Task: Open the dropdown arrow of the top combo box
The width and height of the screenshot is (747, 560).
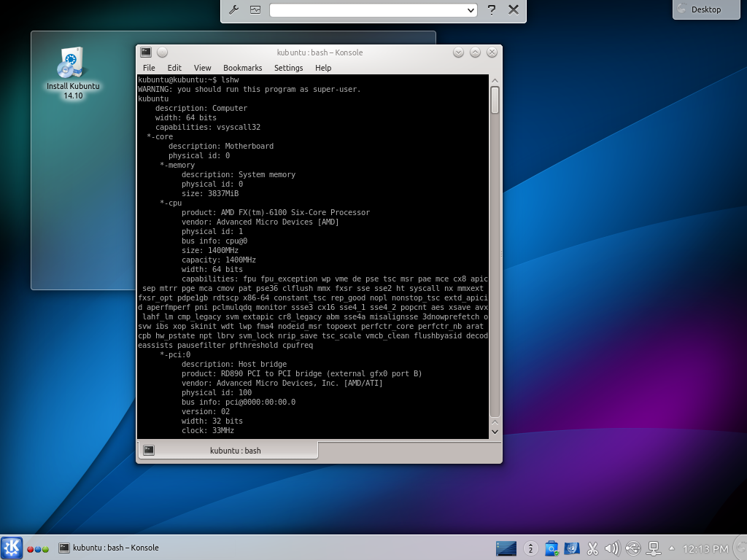Action: point(471,10)
